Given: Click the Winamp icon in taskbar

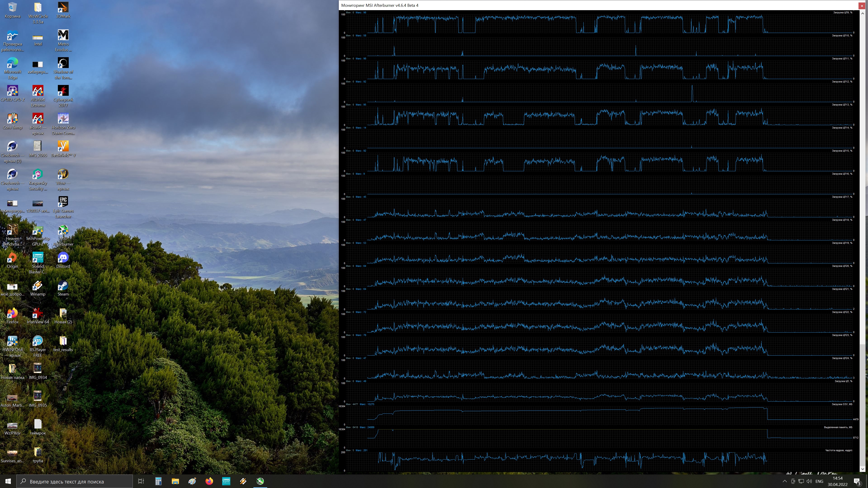Looking at the screenshot, I should tap(243, 481).
